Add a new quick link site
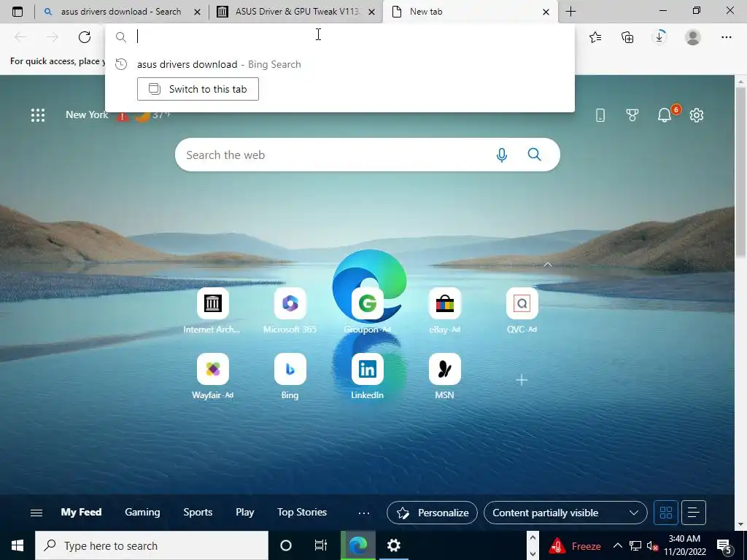Screen dimensions: 747x560 point(522,379)
